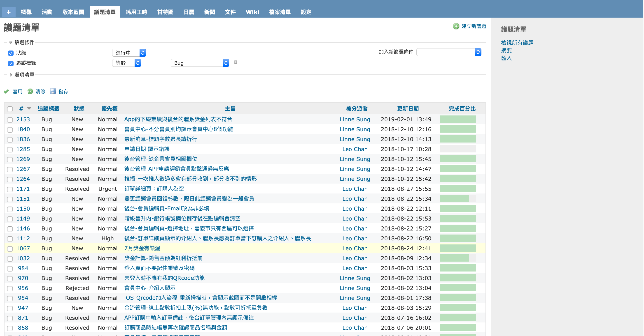
Task: Toggle multi-select icon beside Bug filter
Action: (235, 62)
